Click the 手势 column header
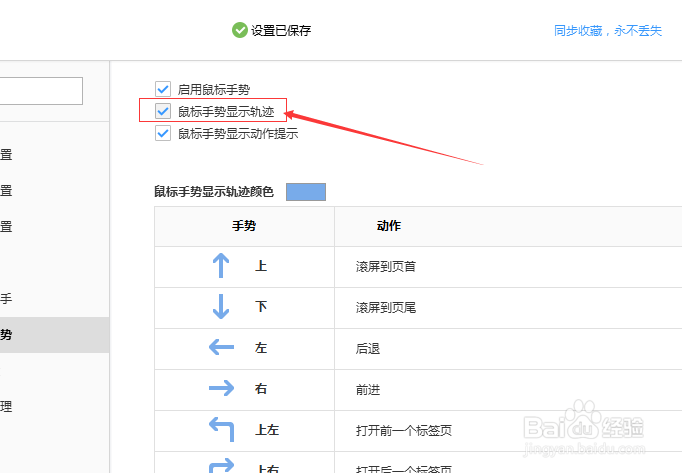 (244, 226)
